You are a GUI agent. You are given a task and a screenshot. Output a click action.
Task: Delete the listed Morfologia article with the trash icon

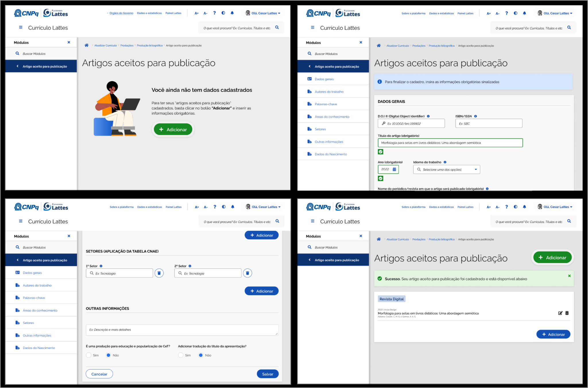[567, 313]
